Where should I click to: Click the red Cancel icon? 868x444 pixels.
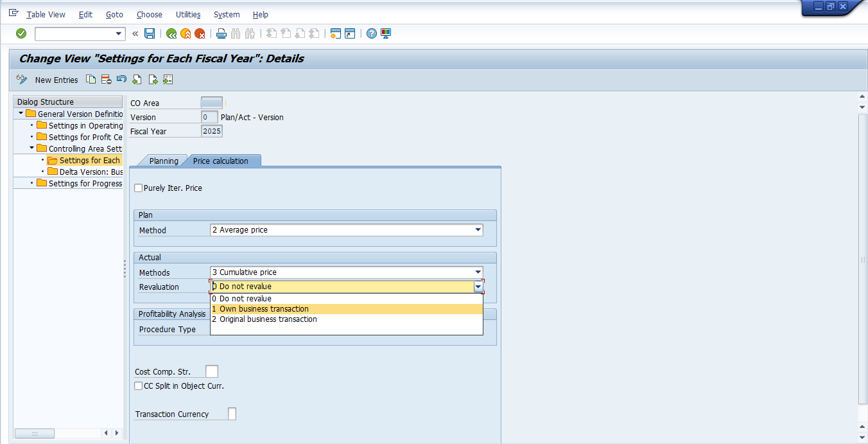tap(200, 33)
